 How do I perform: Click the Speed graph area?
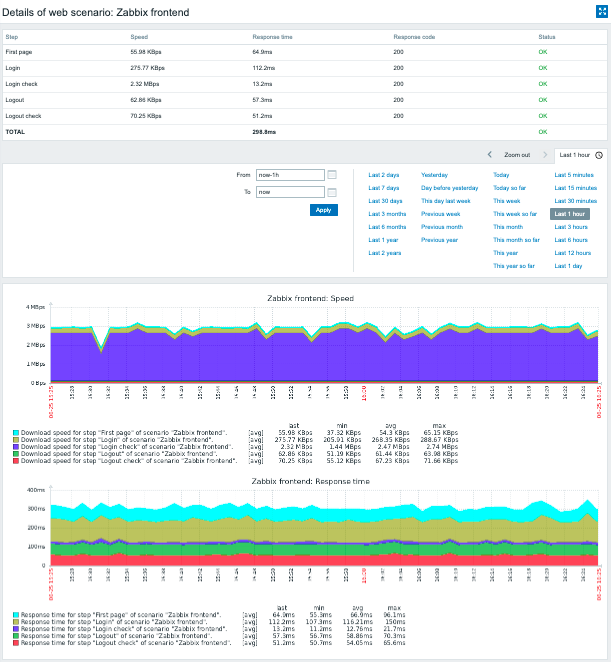[324, 343]
